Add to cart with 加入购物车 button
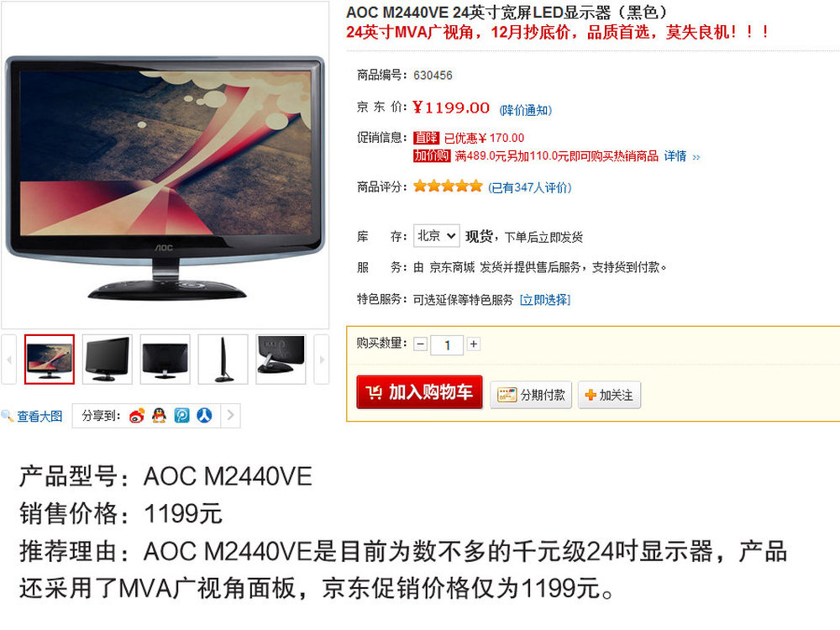Screen dimensions: 840x630 click(x=419, y=392)
